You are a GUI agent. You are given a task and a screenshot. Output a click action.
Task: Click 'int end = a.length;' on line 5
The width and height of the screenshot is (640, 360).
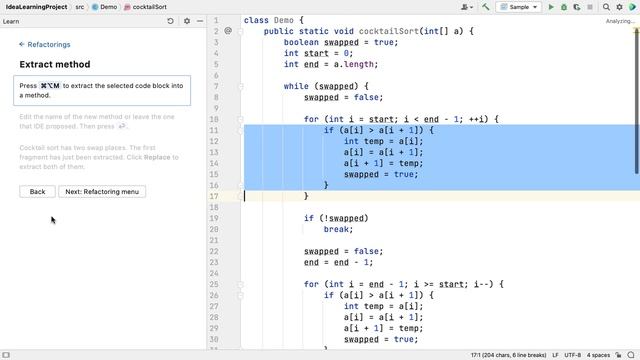(331, 64)
